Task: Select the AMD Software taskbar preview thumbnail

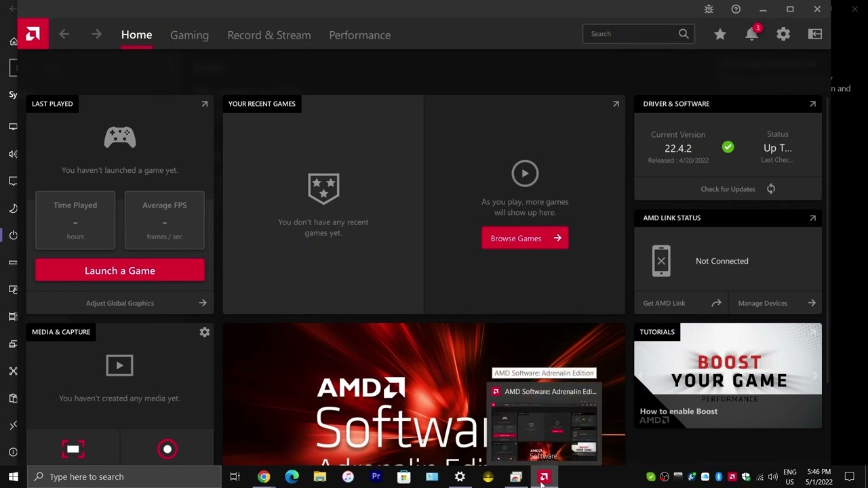Action: (544, 423)
